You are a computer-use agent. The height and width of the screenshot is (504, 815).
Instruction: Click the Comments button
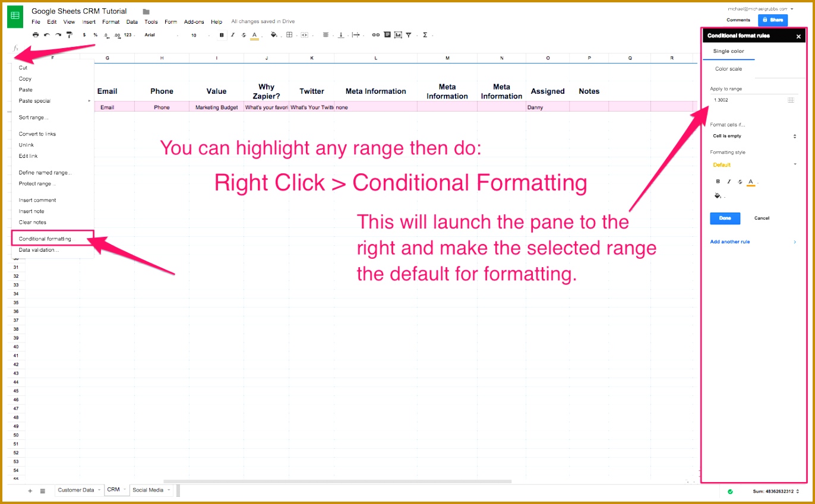click(x=738, y=20)
